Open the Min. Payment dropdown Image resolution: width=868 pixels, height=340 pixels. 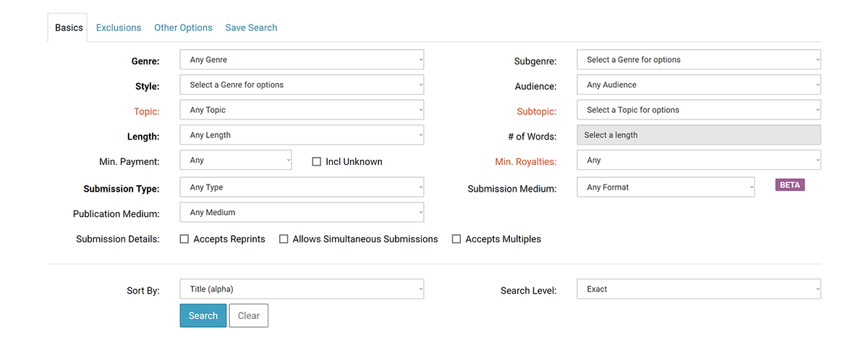coord(236,161)
